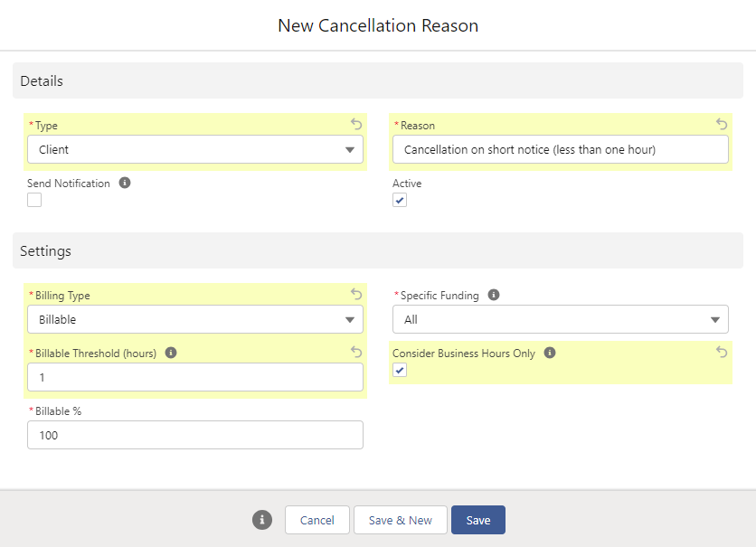Click the revert icon beside Billing Type
The height and width of the screenshot is (547, 756).
(x=355, y=294)
